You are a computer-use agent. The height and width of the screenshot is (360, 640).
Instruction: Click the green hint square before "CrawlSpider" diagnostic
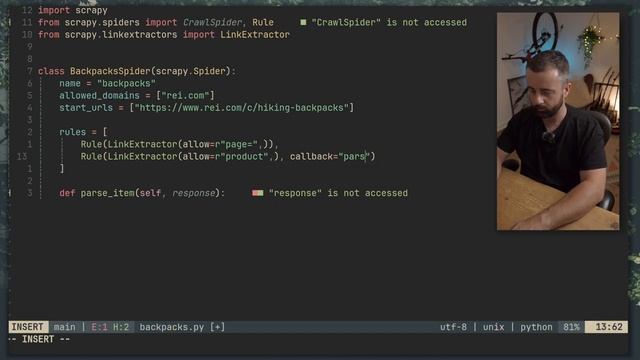pyautogui.click(x=303, y=22)
